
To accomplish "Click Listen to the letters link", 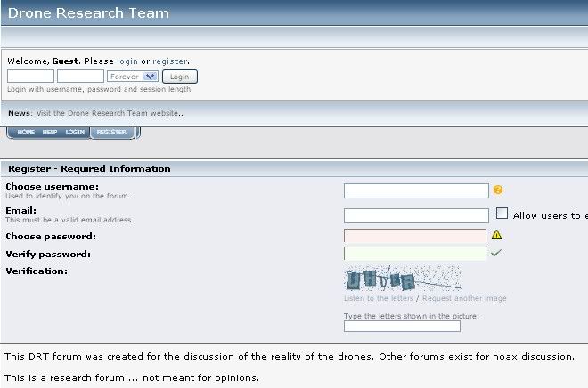I will coord(379,298).
